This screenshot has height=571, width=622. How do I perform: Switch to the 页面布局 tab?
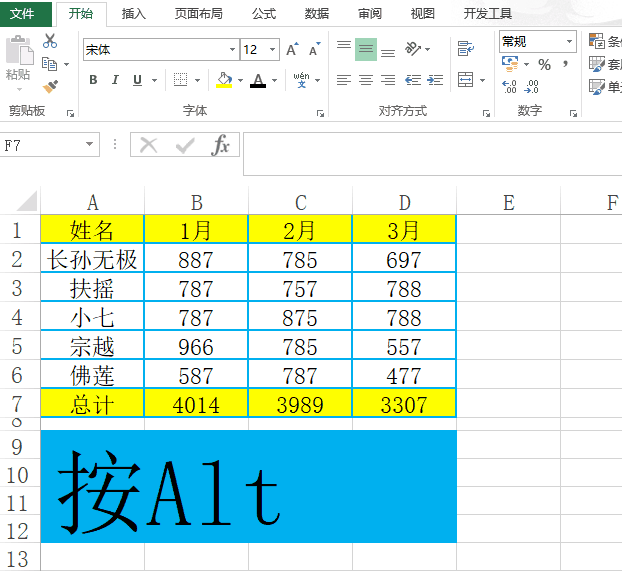(x=199, y=14)
